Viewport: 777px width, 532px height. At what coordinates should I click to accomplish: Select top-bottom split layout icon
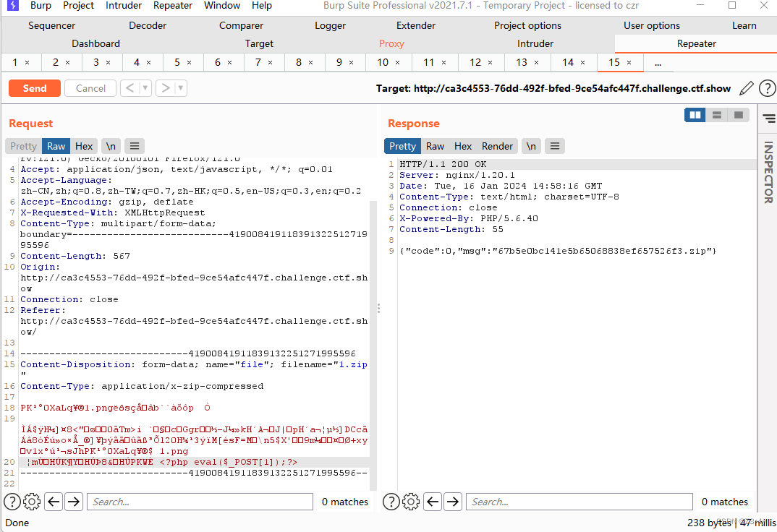point(716,115)
